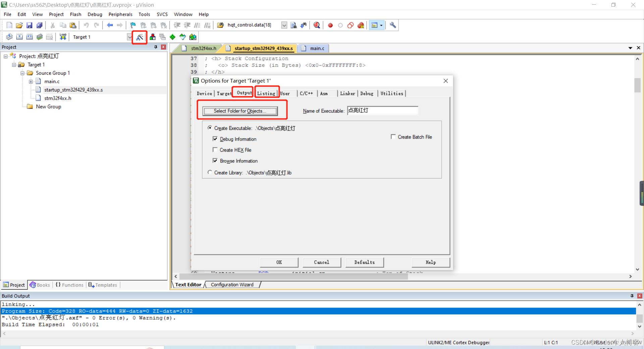Image resolution: width=644 pixels, height=349 pixels.
Task: Collapse the Target 1 tree node
Action: pos(14,65)
